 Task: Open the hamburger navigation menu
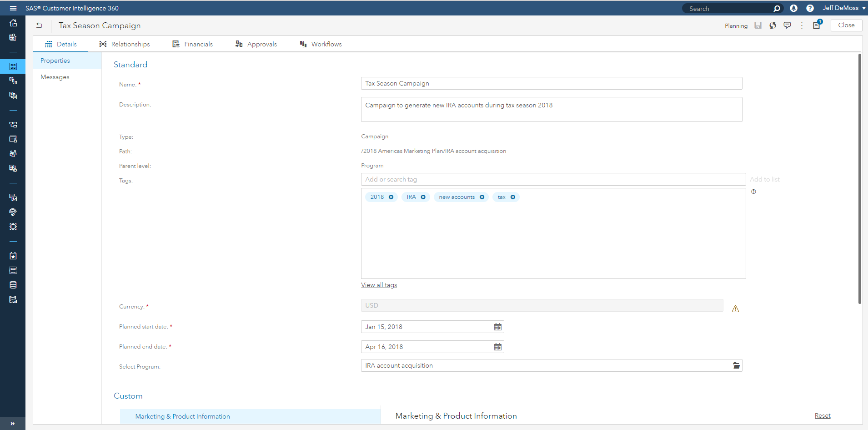pyautogui.click(x=13, y=8)
